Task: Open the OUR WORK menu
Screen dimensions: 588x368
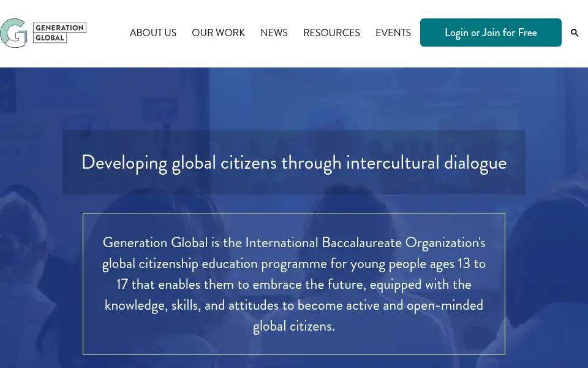Action: tap(218, 33)
